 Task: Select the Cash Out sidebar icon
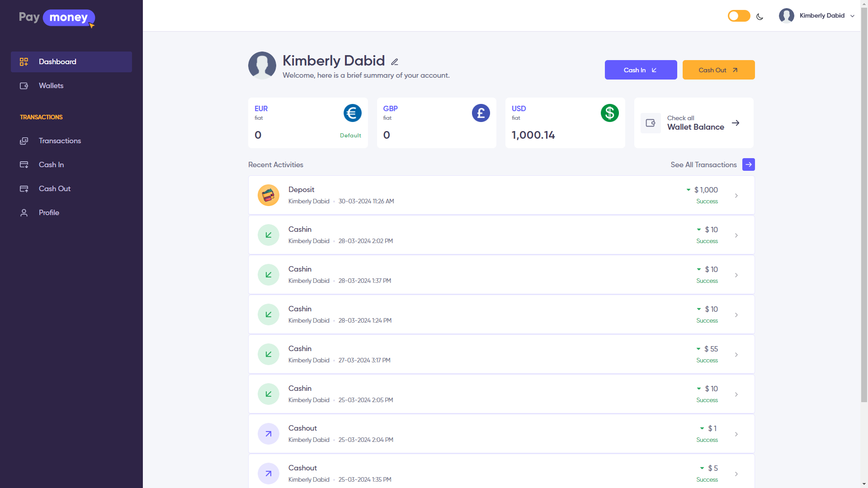click(x=24, y=188)
